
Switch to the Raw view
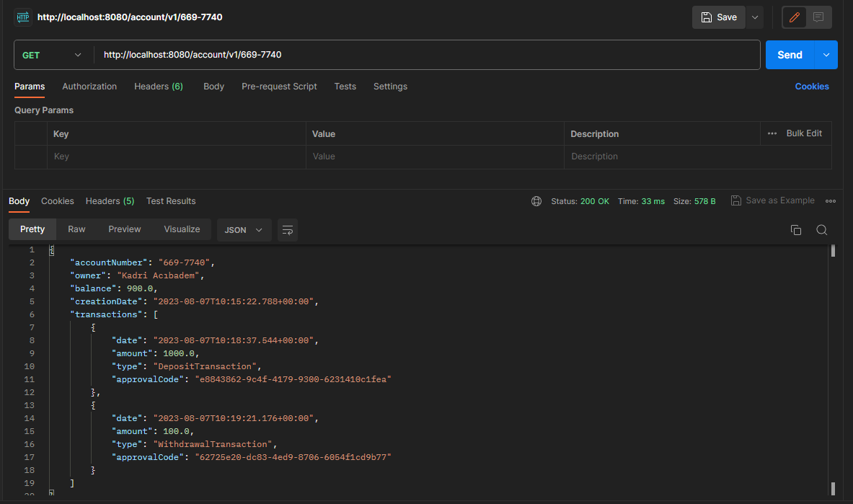[x=76, y=230]
